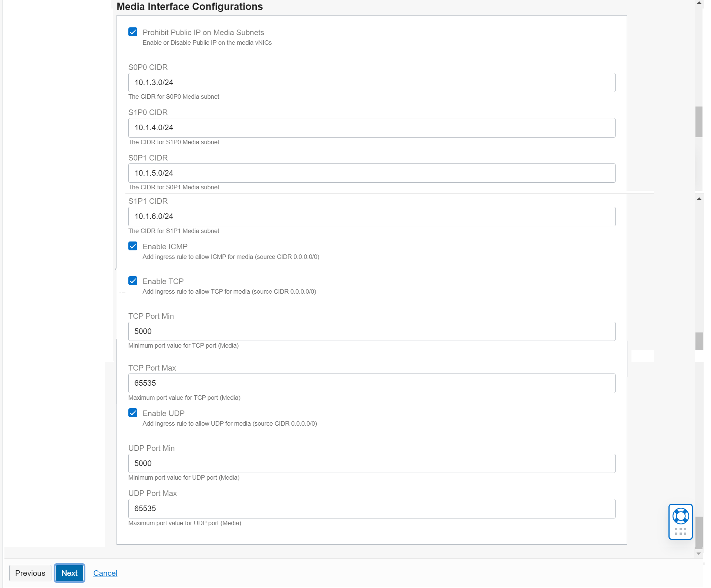711x588 pixels.
Task: Toggle the Enable TCP checkbox
Action: point(133,281)
